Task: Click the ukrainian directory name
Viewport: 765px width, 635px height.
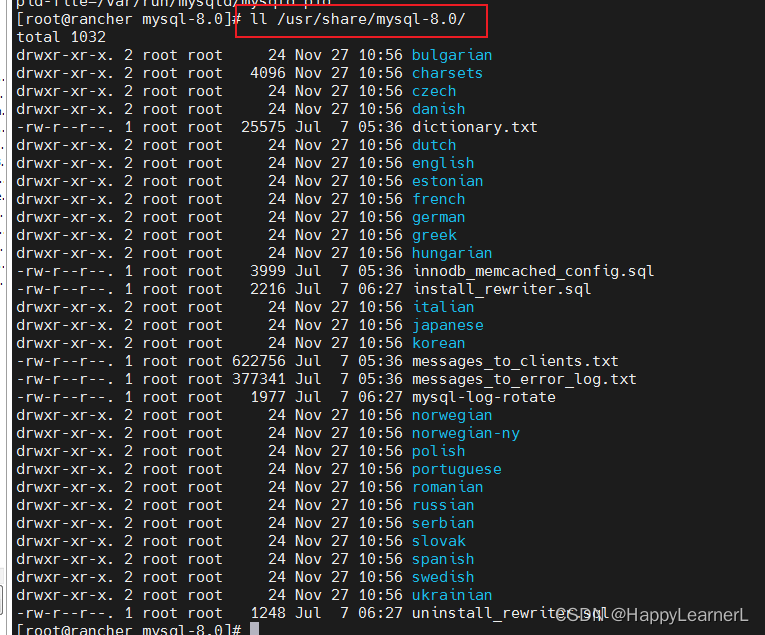Action: (x=452, y=595)
